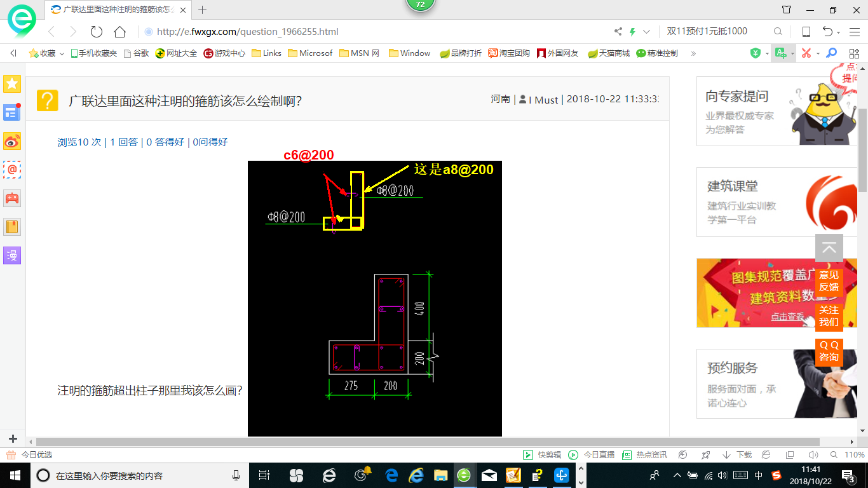Open the 游戏中心 bookmark
The width and height of the screenshot is (868, 488).
[x=224, y=53]
